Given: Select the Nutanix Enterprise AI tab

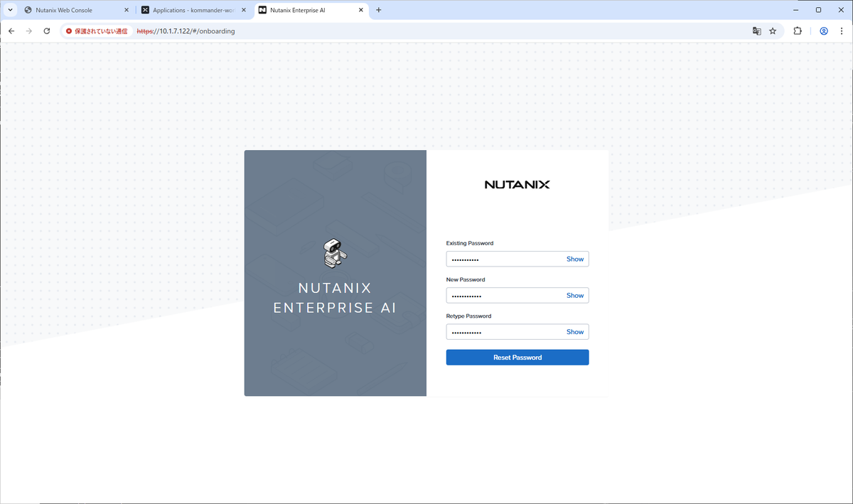Looking at the screenshot, I should 311,10.
